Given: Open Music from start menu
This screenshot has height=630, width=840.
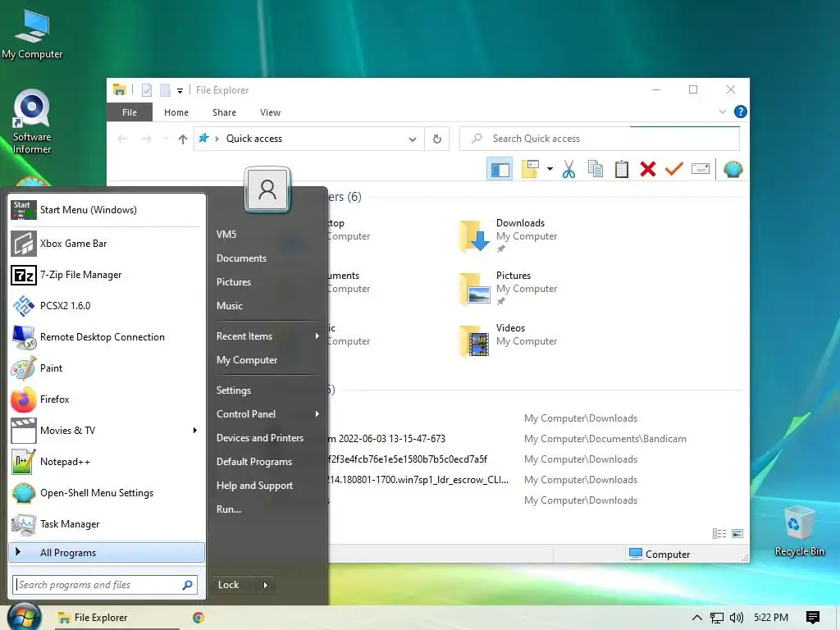Looking at the screenshot, I should (268, 306).
